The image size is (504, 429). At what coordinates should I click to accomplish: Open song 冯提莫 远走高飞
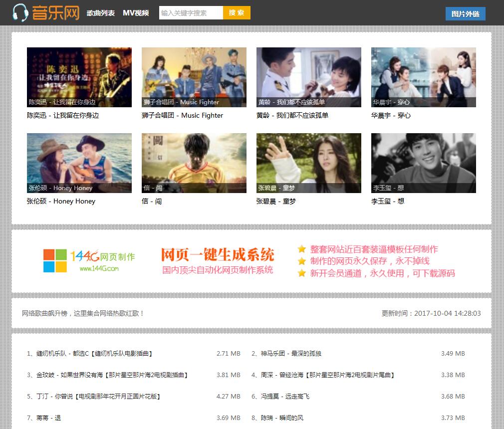pos(280,397)
